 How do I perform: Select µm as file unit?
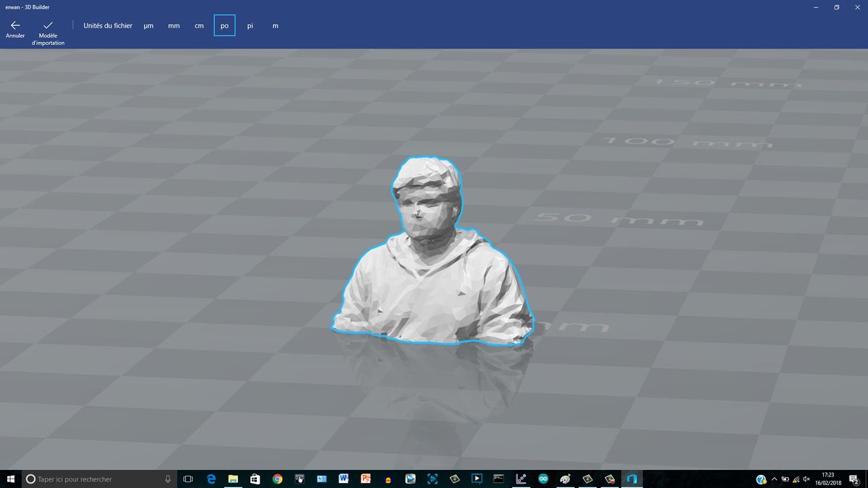coord(148,26)
